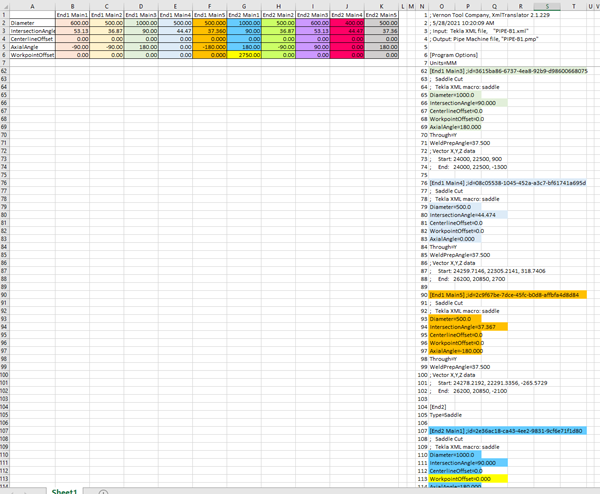The image size is (600, 494).
Task: Select the row 2 header
Action: 4,22
